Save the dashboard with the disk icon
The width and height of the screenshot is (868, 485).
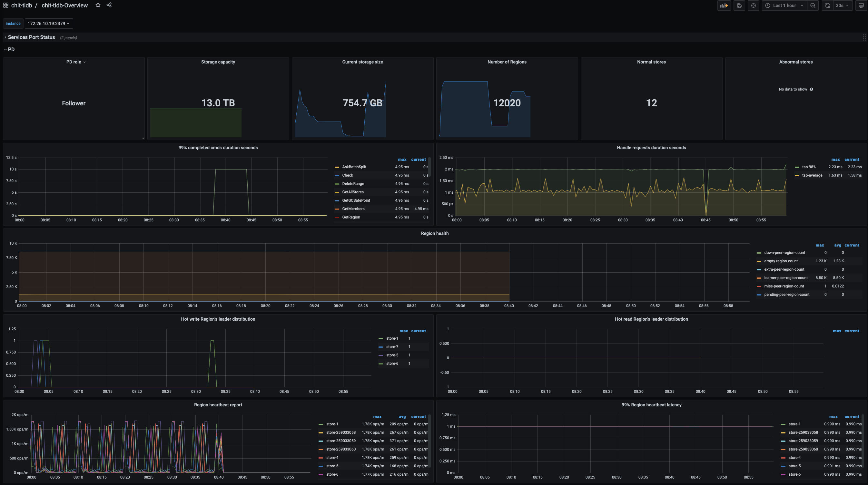pos(739,5)
